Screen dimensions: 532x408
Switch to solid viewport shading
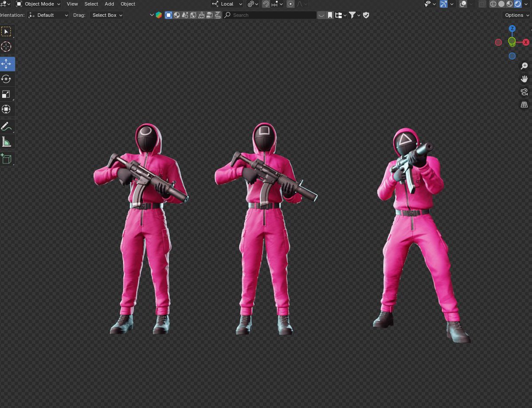tap(501, 4)
